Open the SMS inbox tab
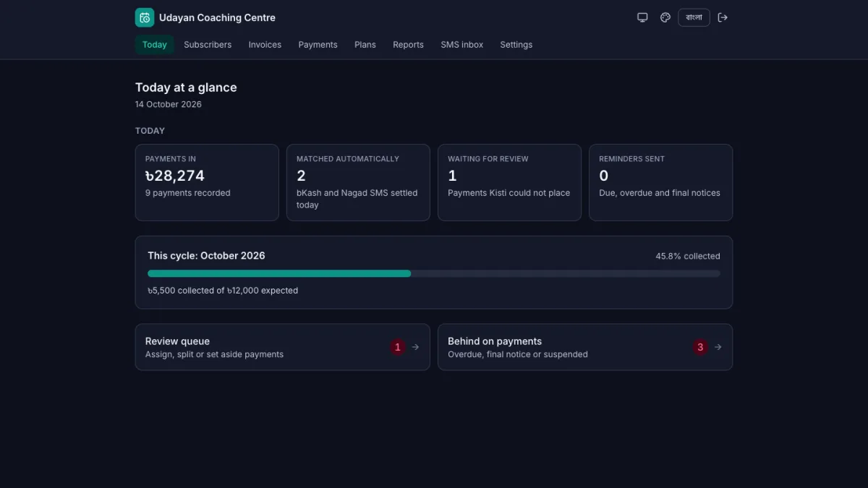Image resolution: width=868 pixels, height=488 pixels. point(462,45)
